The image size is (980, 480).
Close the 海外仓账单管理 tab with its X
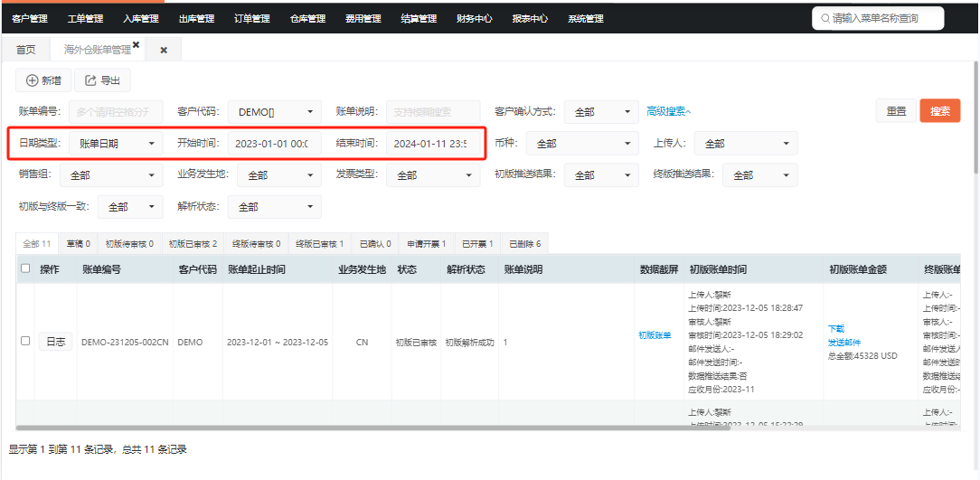coord(136,44)
